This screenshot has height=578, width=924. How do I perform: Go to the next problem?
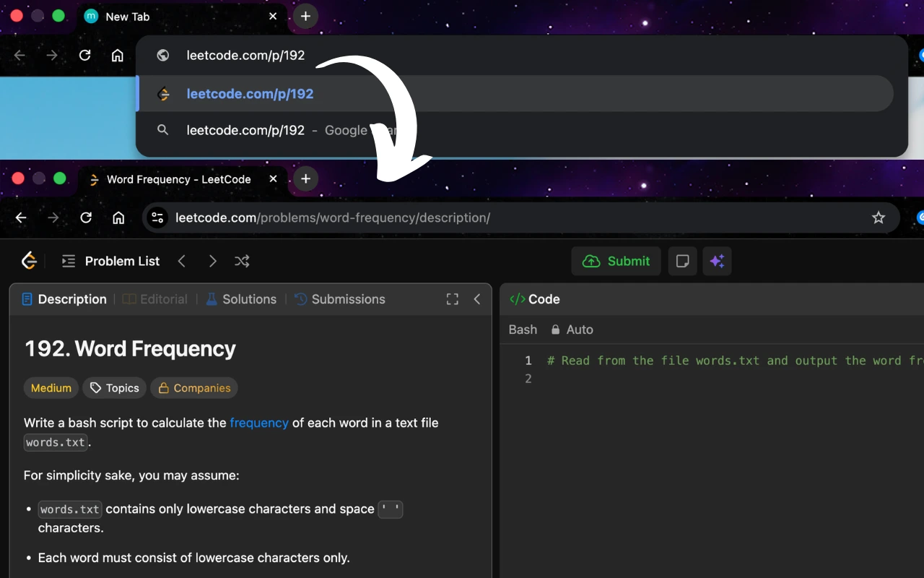click(212, 261)
